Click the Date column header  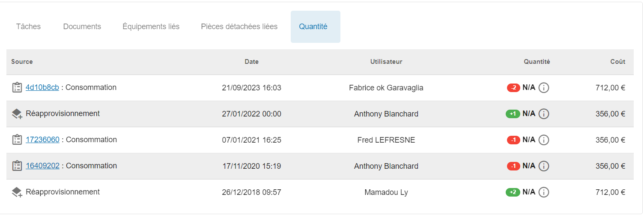pos(252,62)
